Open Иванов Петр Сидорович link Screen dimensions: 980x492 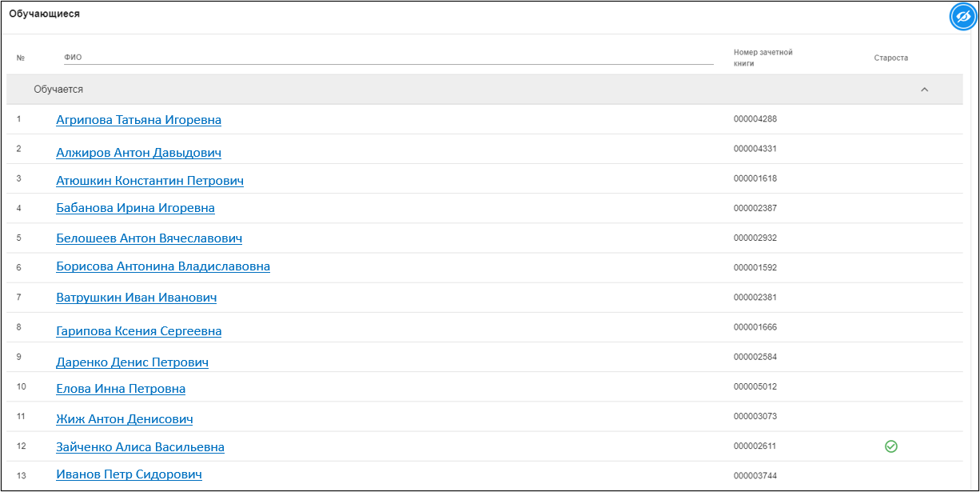129,474
